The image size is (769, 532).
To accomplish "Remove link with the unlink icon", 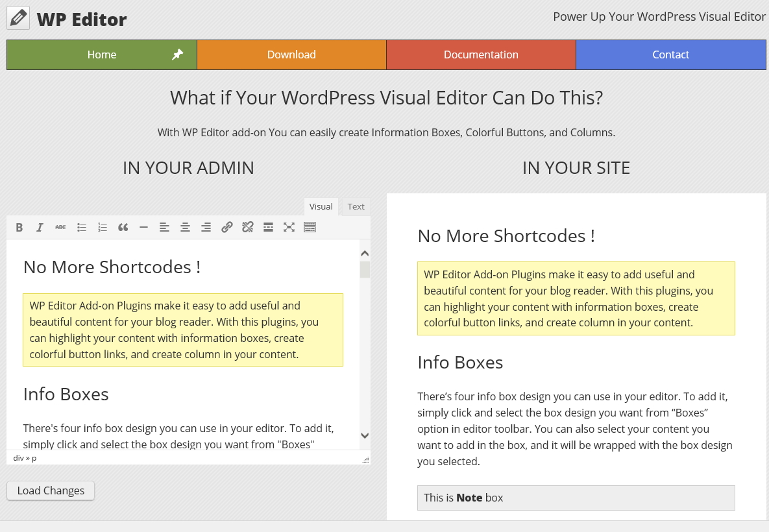I will click(248, 228).
